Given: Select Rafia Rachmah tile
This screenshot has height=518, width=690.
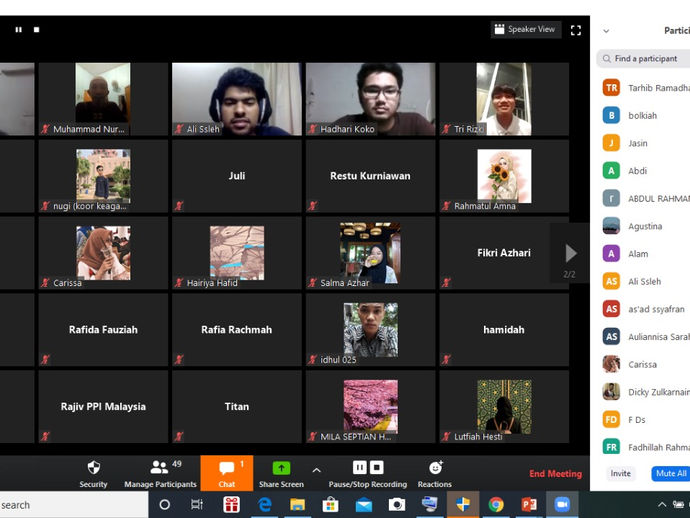Looking at the screenshot, I should (237, 330).
